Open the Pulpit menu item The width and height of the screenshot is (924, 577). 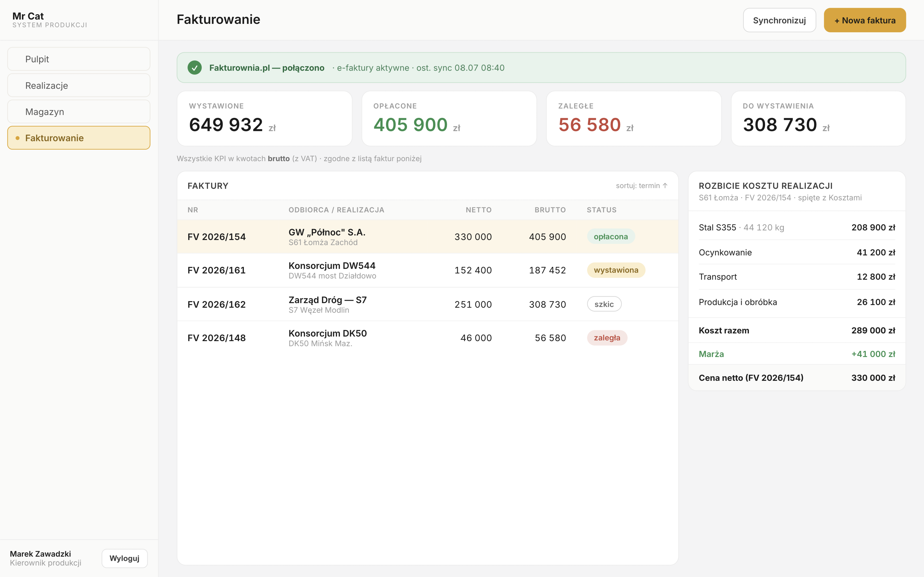[79, 59]
